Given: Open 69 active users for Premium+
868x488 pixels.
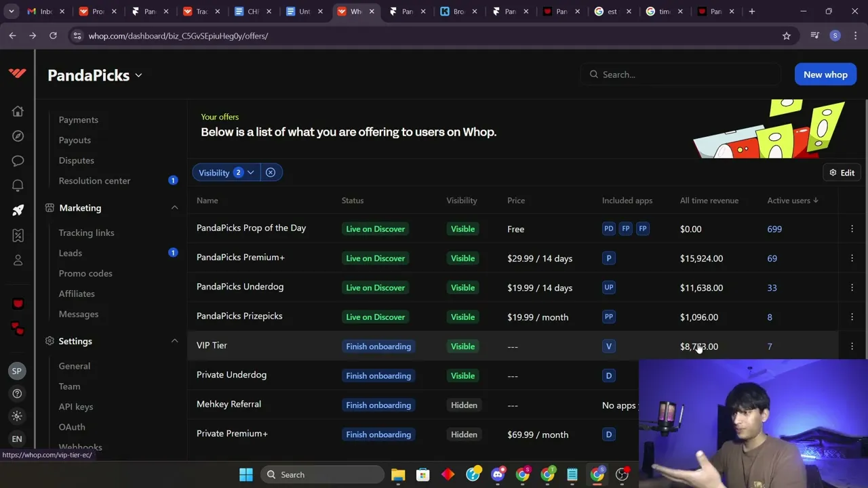Looking at the screenshot, I should 772,258.
